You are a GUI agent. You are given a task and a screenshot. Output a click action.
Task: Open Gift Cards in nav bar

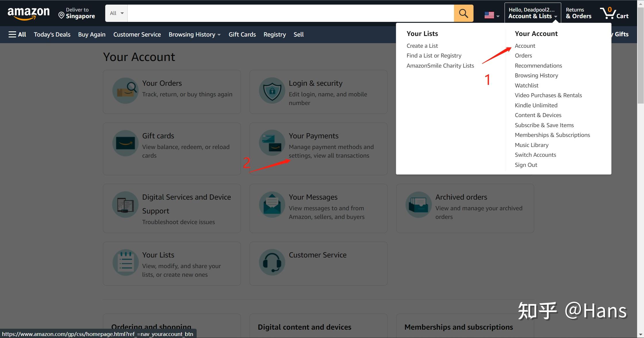[x=242, y=35]
